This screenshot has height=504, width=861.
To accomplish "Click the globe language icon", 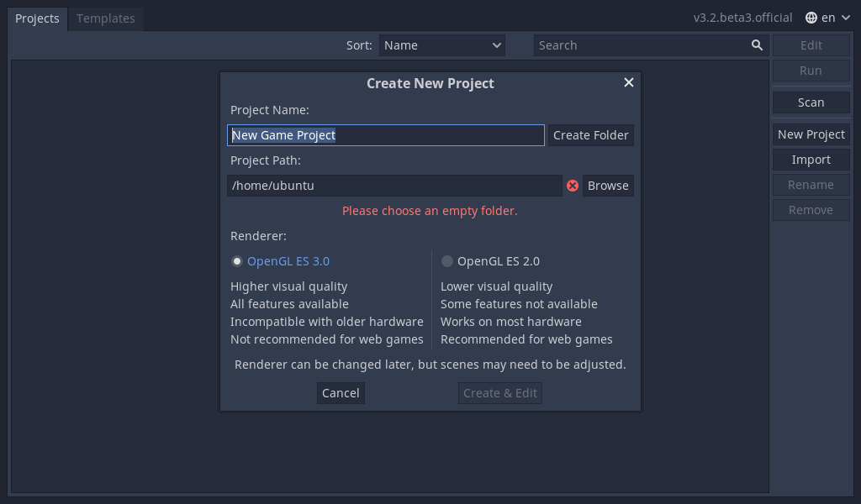I will click(811, 18).
